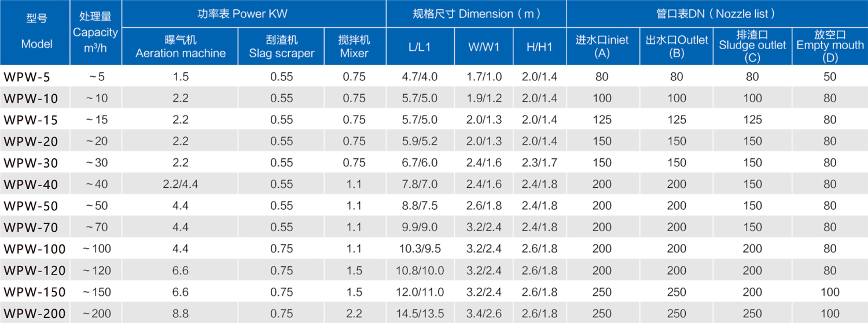Select the ~120 capacity cell
The height and width of the screenshot is (323, 868).
coord(95,270)
